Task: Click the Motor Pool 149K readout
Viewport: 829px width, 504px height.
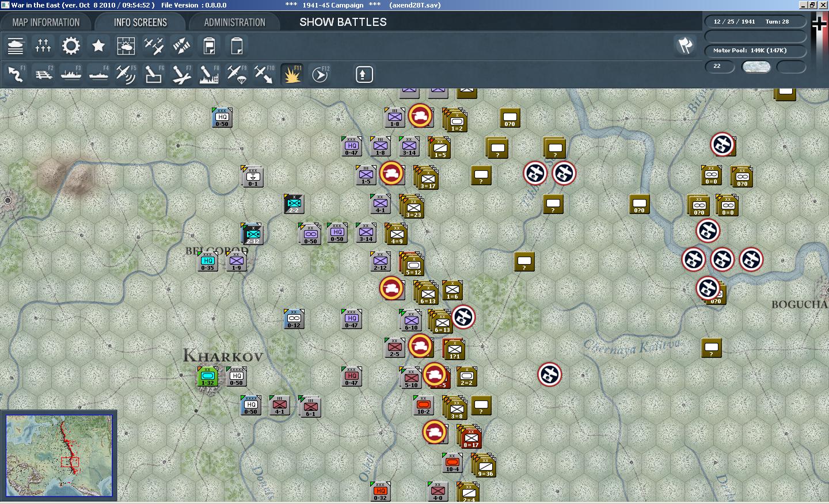Action: point(755,51)
